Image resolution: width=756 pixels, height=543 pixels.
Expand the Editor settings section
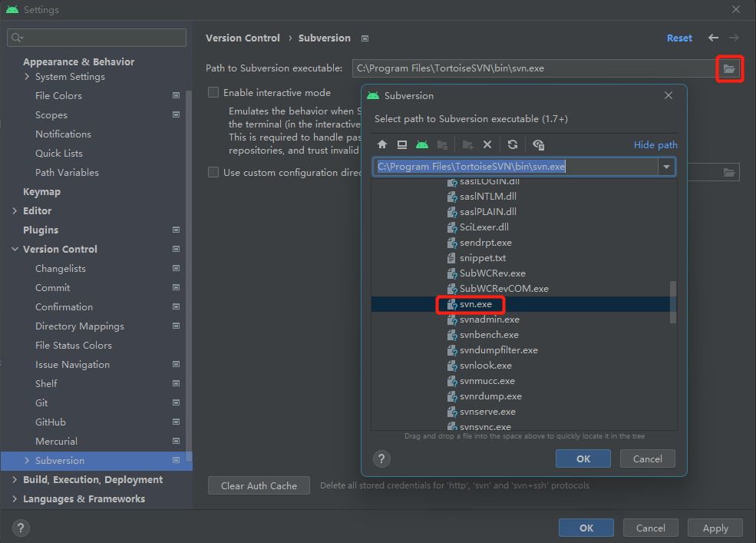click(15, 210)
